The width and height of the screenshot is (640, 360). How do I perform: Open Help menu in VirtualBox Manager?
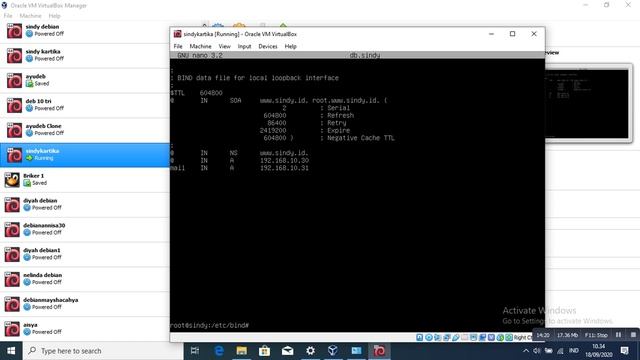point(54,16)
